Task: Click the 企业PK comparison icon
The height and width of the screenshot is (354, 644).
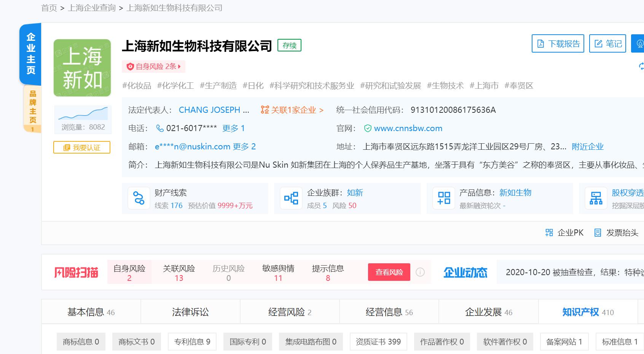Action: (x=549, y=232)
